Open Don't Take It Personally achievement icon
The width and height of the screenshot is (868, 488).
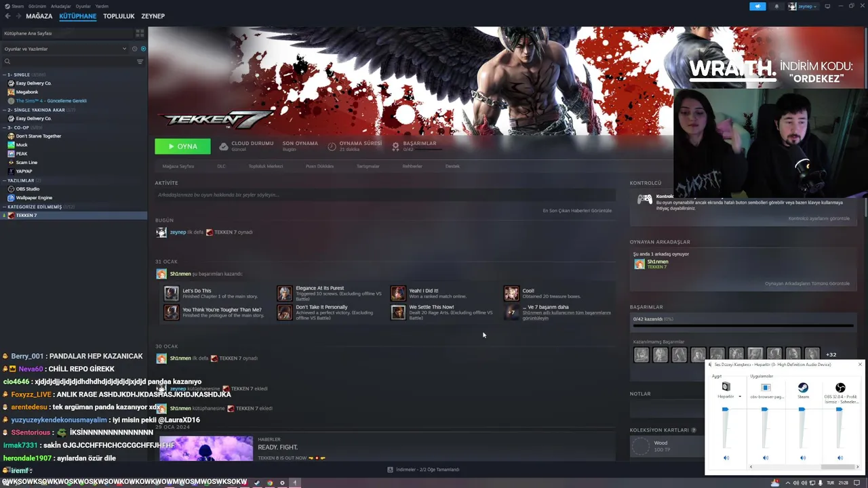click(285, 312)
